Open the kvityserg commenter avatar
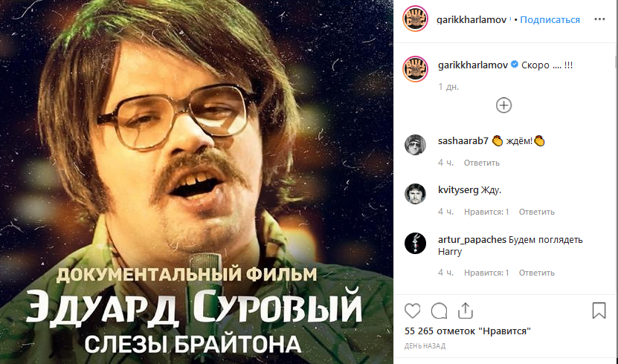The width and height of the screenshot is (618, 364). click(x=416, y=194)
